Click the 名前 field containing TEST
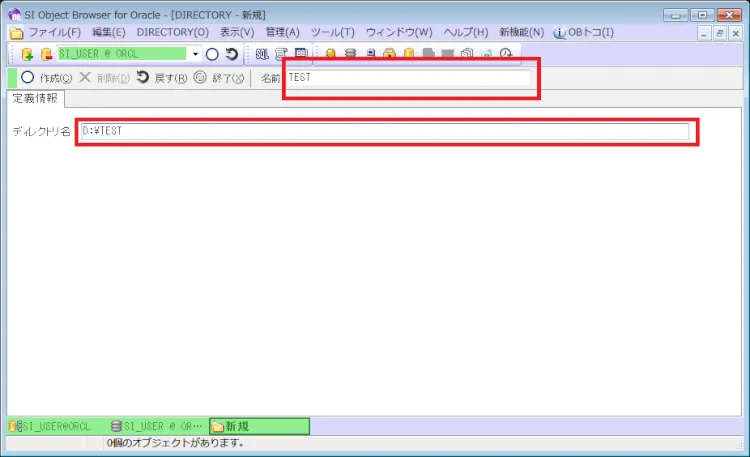Image resolution: width=750 pixels, height=457 pixels. point(408,77)
